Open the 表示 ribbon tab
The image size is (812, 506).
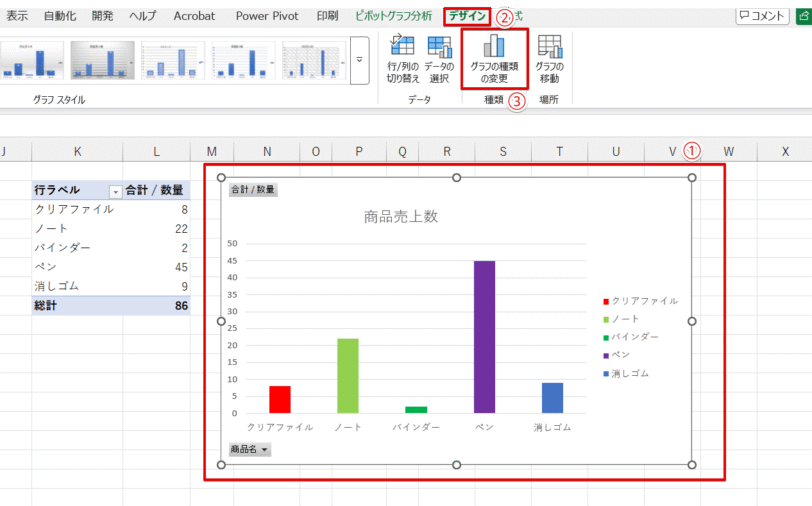[17, 16]
